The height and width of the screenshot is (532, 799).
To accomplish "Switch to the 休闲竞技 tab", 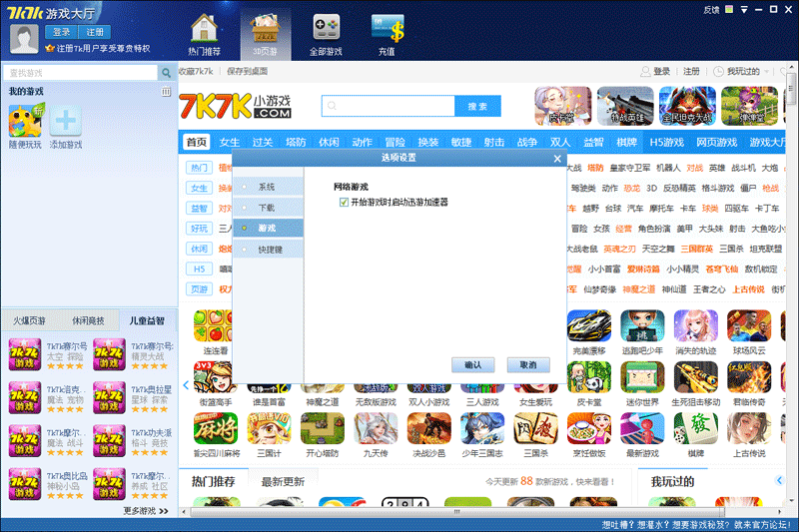I will tap(88, 320).
